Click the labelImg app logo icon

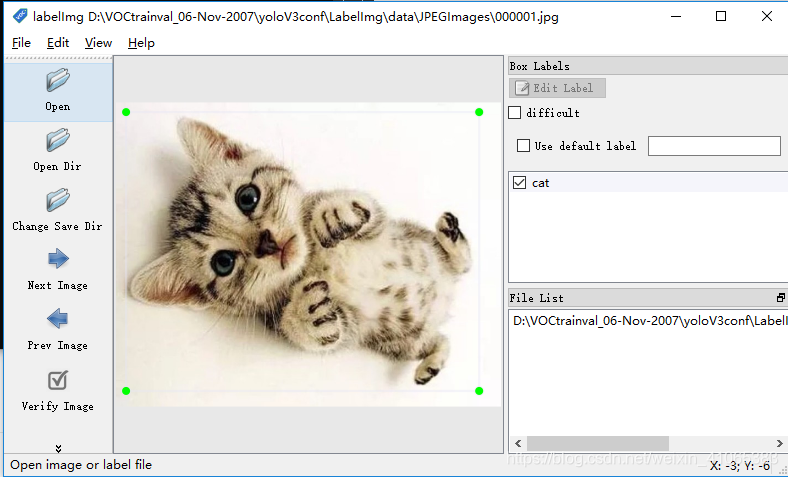[20, 17]
